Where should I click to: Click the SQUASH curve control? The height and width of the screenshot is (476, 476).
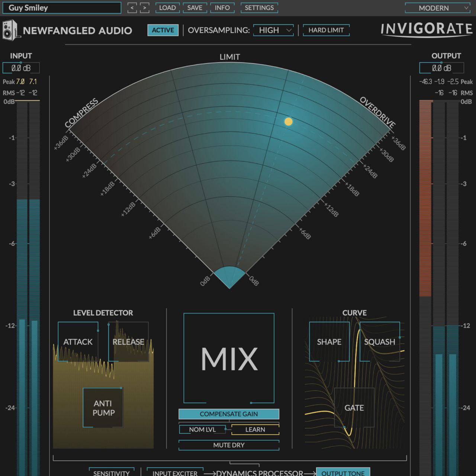[x=380, y=342]
